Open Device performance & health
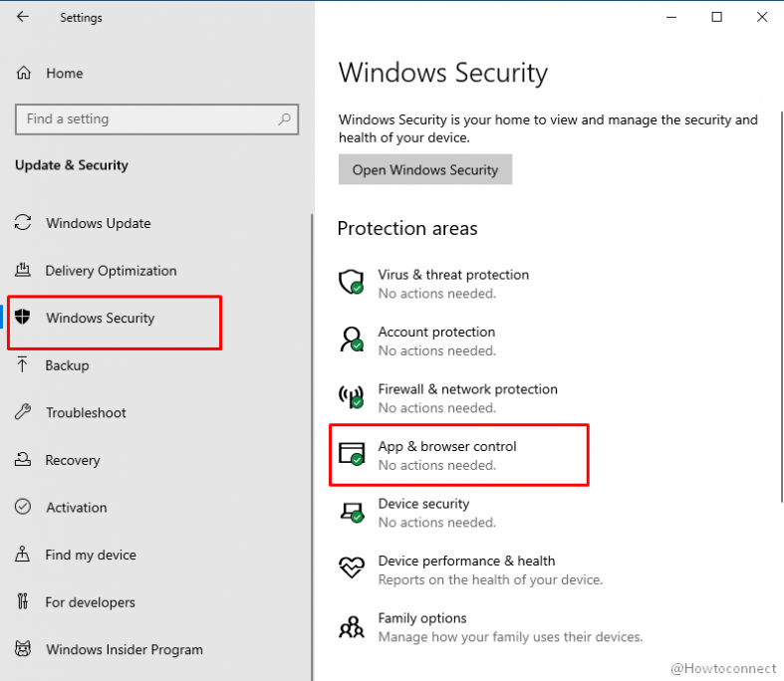Viewport: 784px width, 681px height. tap(470, 569)
